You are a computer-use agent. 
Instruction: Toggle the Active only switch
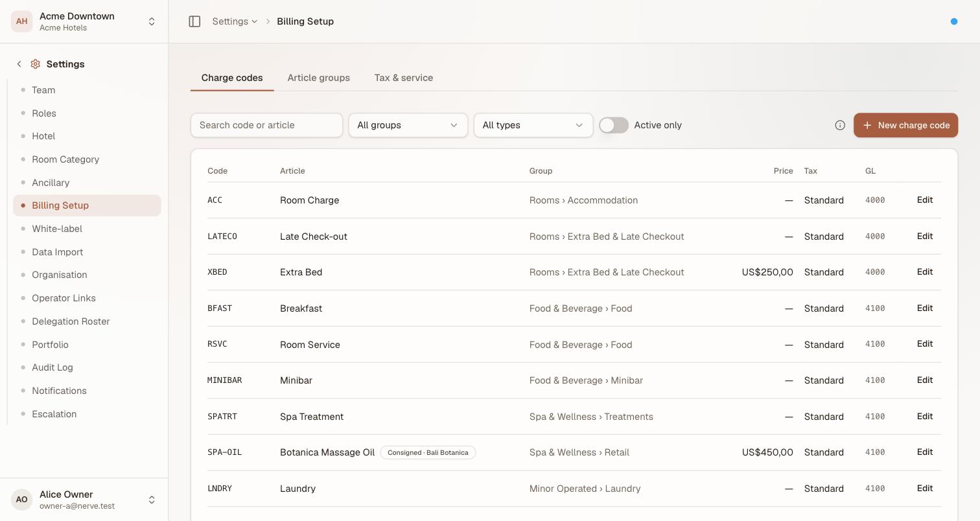pyautogui.click(x=613, y=125)
